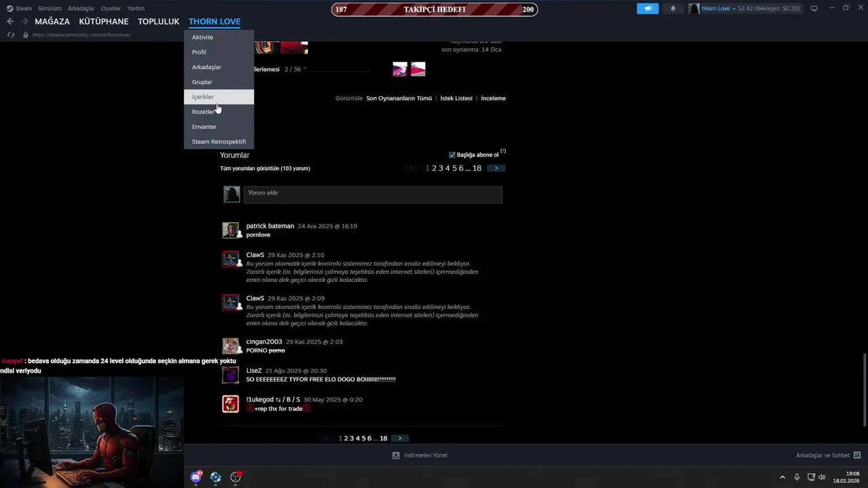The height and width of the screenshot is (488, 868).
Task: Select Steam Retrospektifi menu entry
Action: [219, 142]
